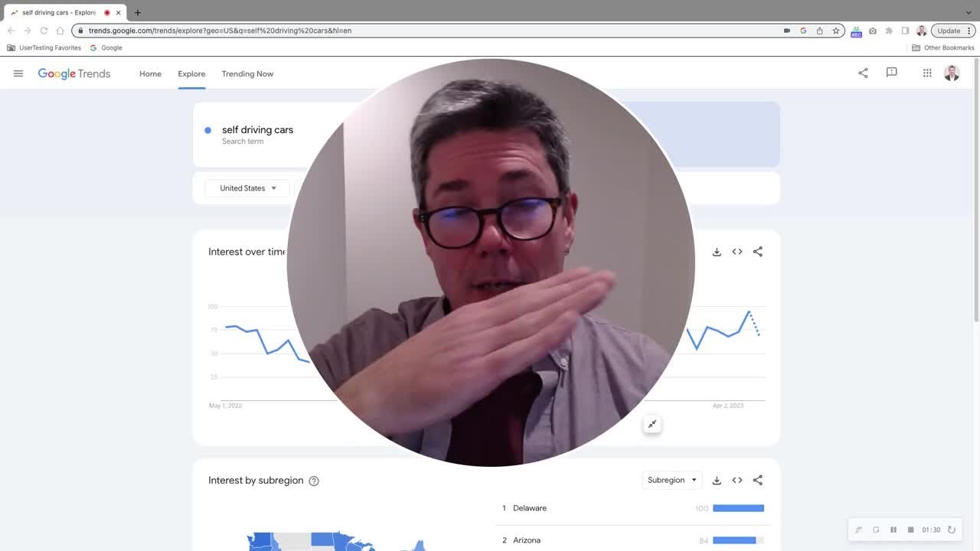Screen dimensions: 980x551
Task: Click the Interest over time heading
Action: coord(247,252)
